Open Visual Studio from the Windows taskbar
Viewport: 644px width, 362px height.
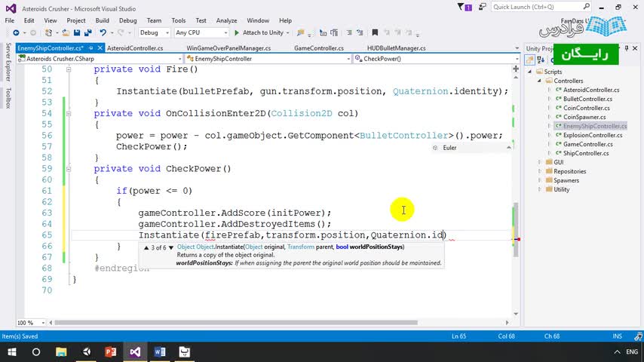click(x=135, y=351)
